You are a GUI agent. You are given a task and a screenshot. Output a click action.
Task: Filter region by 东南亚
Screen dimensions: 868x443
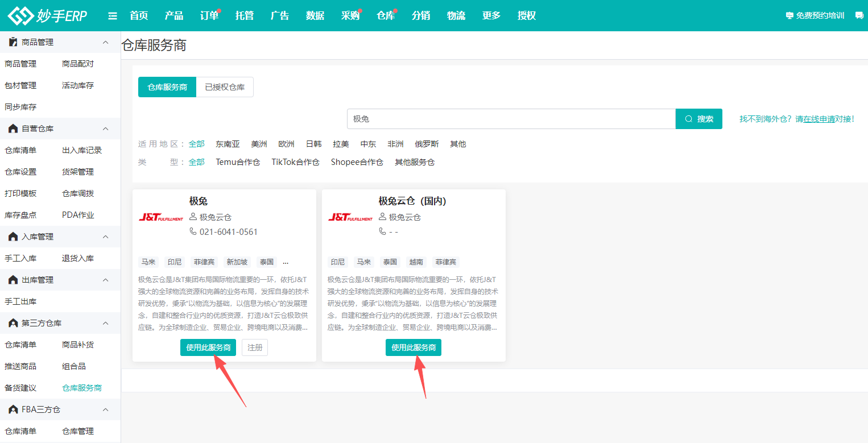(228, 144)
